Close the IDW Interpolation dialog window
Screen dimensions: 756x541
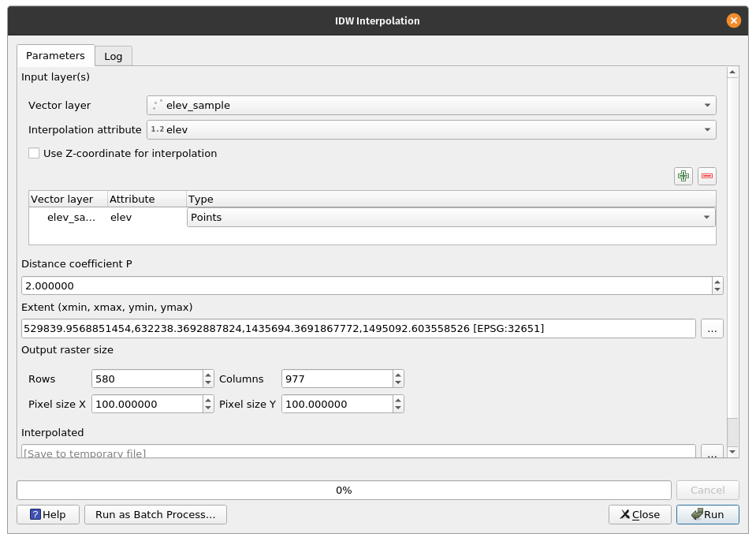(734, 21)
